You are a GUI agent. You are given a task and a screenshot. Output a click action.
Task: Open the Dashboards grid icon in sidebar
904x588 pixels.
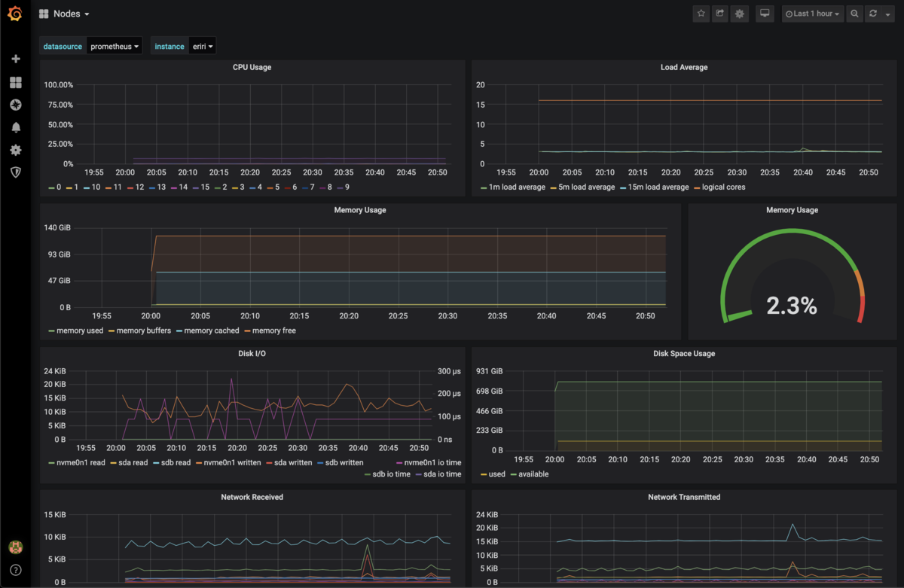click(x=16, y=82)
